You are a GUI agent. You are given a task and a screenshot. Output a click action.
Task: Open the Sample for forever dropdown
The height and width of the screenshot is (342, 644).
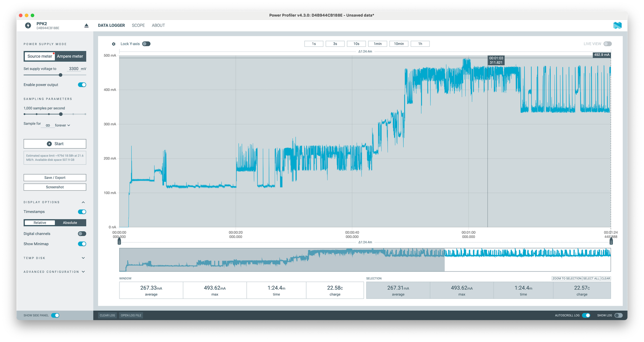[62, 125]
